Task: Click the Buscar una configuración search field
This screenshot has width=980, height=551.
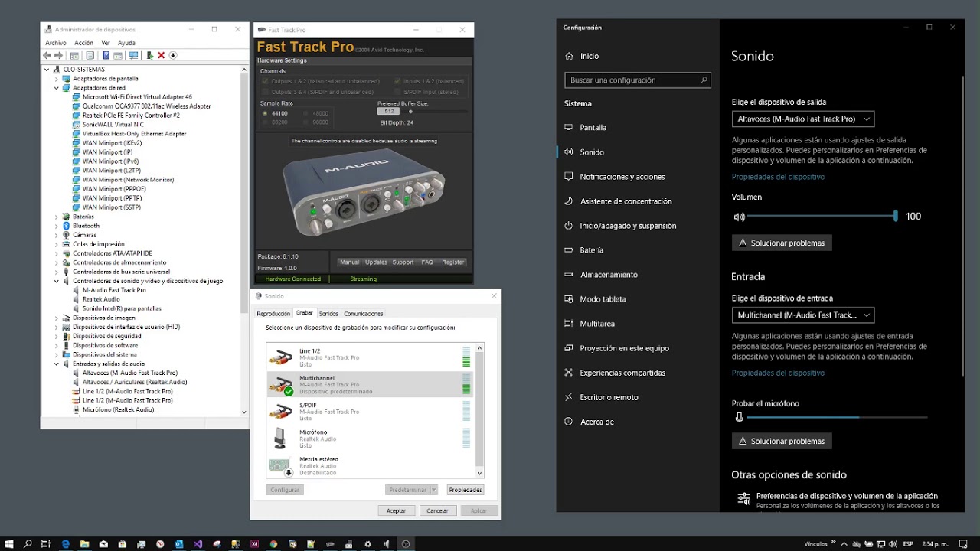Action: (x=638, y=80)
